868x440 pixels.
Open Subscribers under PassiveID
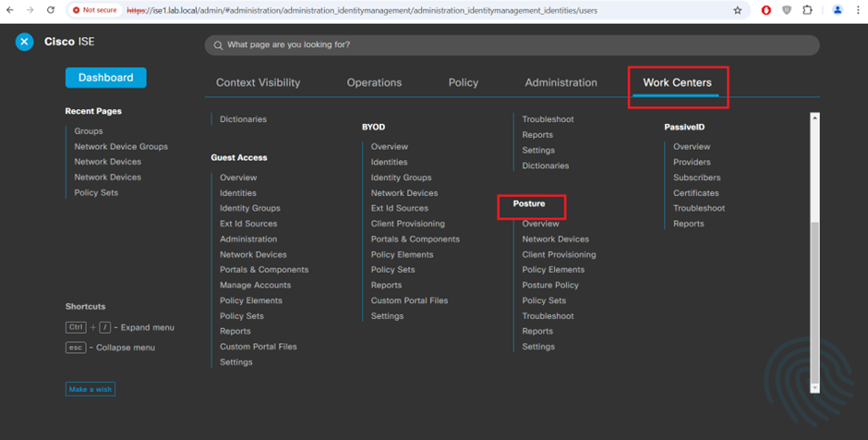(697, 177)
